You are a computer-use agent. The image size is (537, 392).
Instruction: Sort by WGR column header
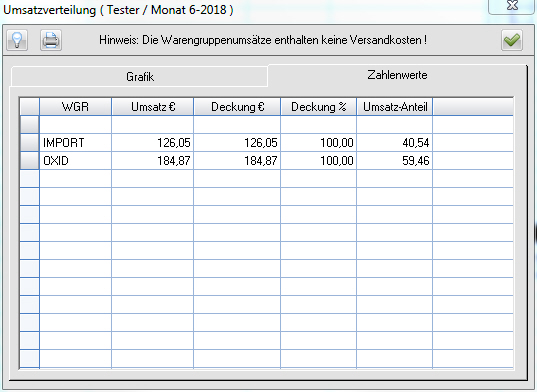pos(75,107)
